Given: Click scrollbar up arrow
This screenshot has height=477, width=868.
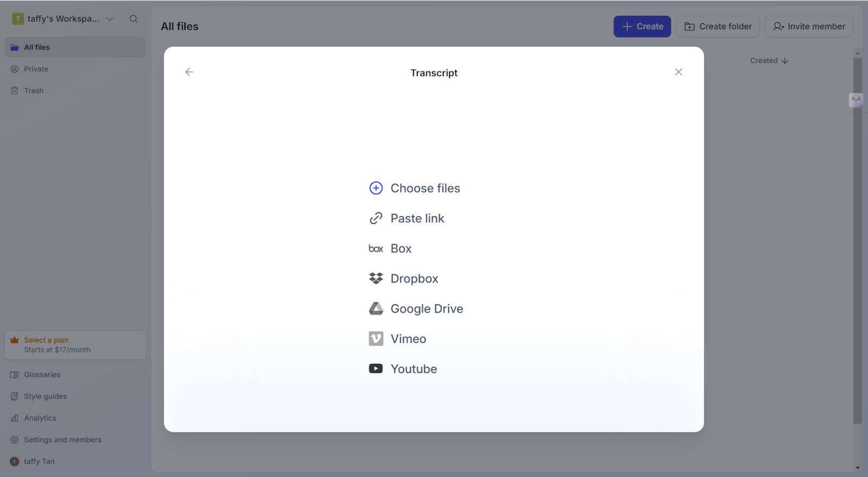Looking at the screenshot, I should (x=857, y=53).
